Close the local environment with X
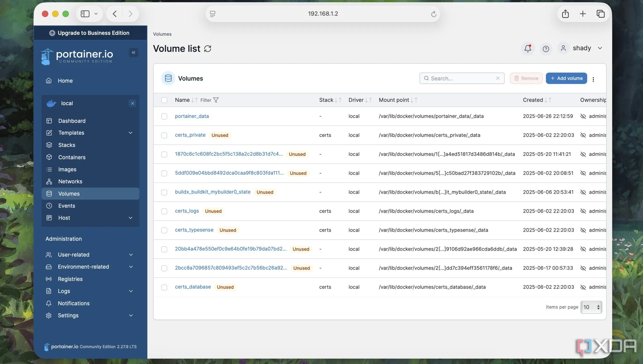The image size is (643, 364). tap(132, 103)
